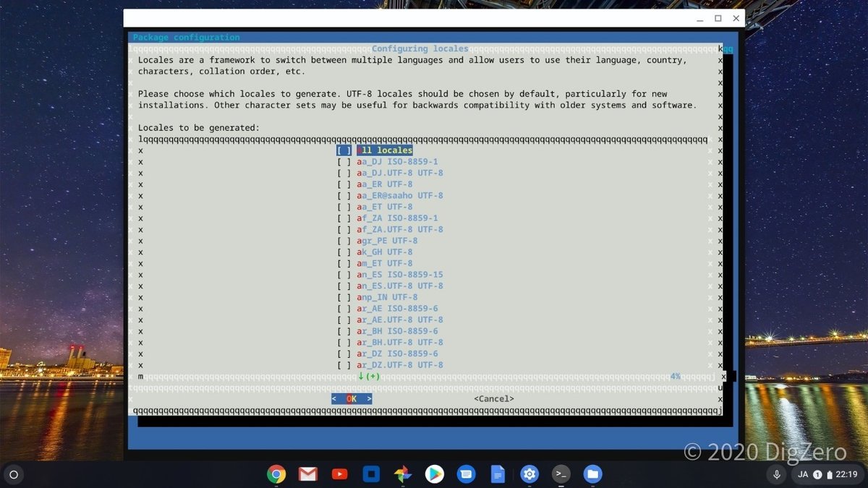868x488 pixels.
Task: Open the blue square app in the shelf
Action: (371, 474)
